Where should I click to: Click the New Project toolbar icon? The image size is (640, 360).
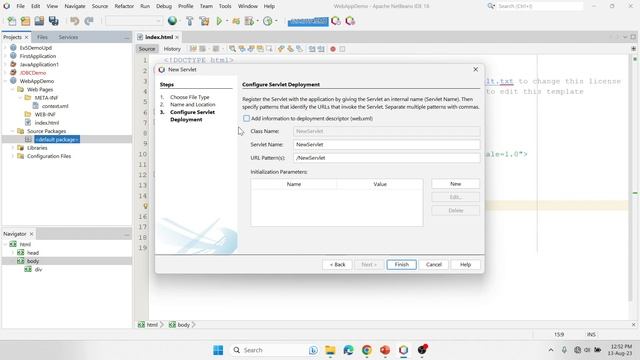(25, 21)
